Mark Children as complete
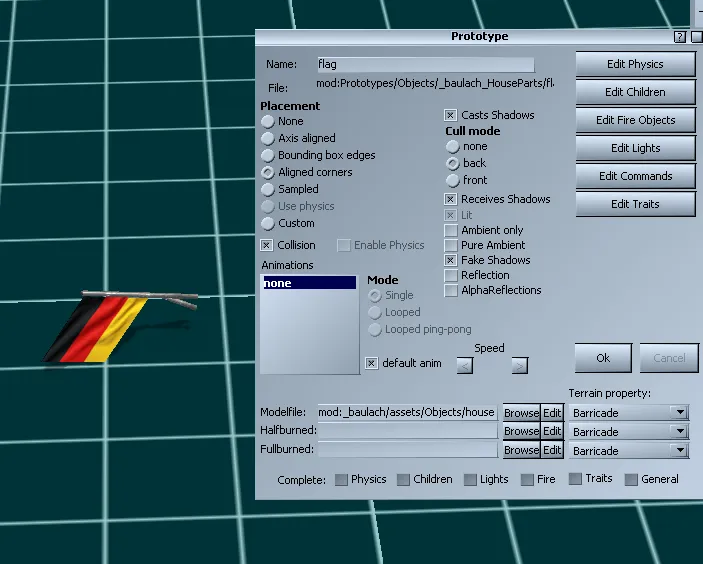This screenshot has height=564, width=703. [x=403, y=480]
